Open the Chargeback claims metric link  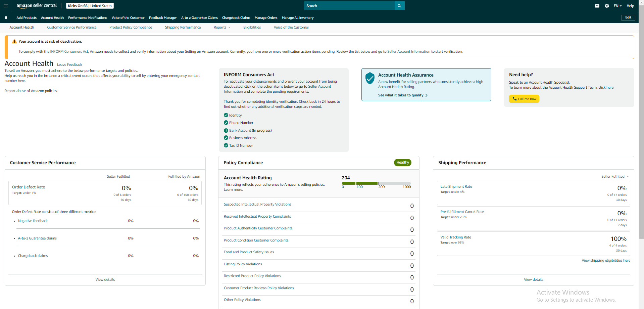tap(33, 256)
